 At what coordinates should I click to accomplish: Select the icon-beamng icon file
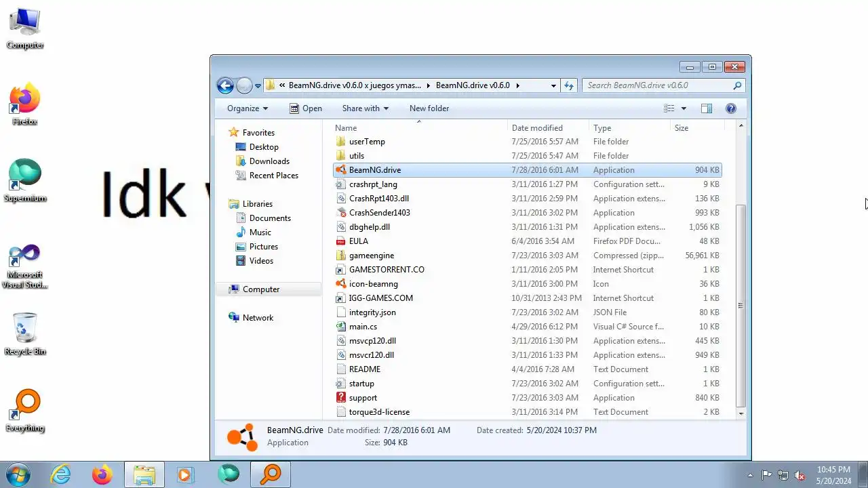click(341, 284)
